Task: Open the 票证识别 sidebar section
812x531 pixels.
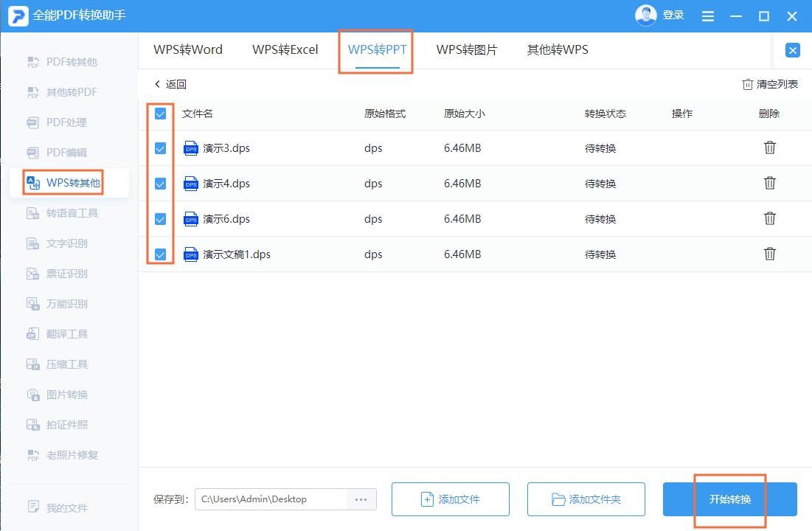Action: point(57,274)
